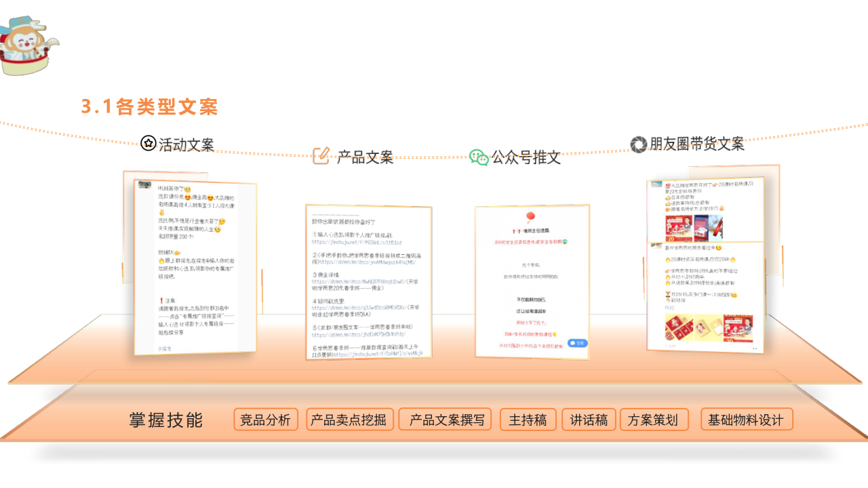Open the 朋友圈带货文案 moments screenshot card

(705, 264)
